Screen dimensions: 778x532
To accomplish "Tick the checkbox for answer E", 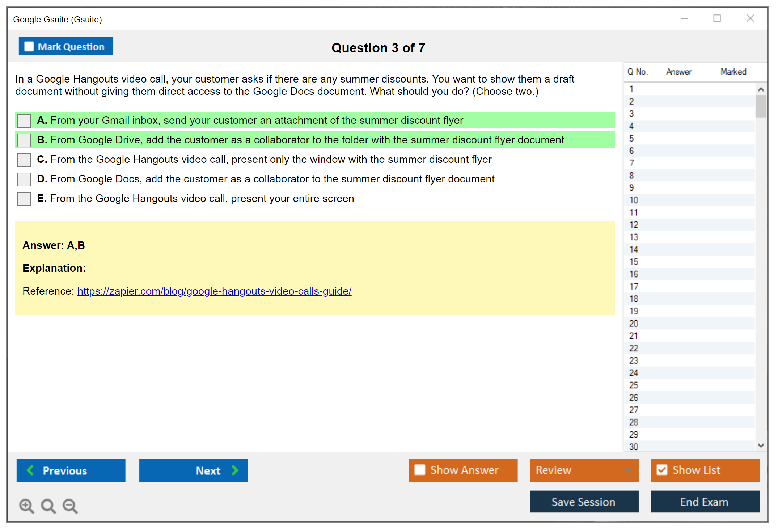I will (x=24, y=199).
